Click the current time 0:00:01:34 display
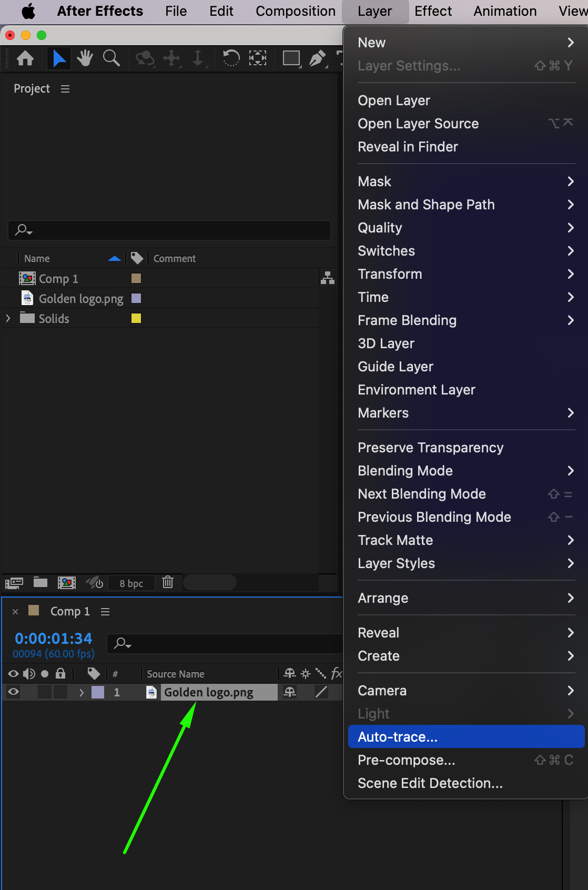This screenshot has height=890, width=588. tap(54, 639)
